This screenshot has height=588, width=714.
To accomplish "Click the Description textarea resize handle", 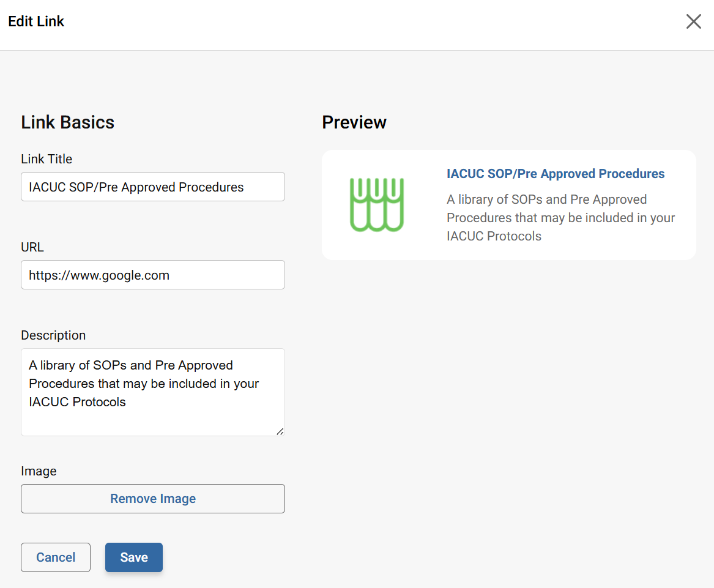I will [x=280, y=431].
